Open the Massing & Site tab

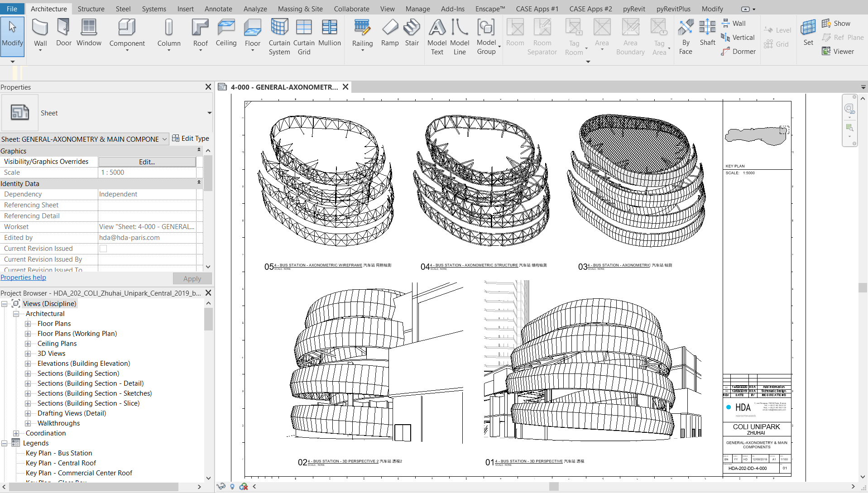click(300, 9)
